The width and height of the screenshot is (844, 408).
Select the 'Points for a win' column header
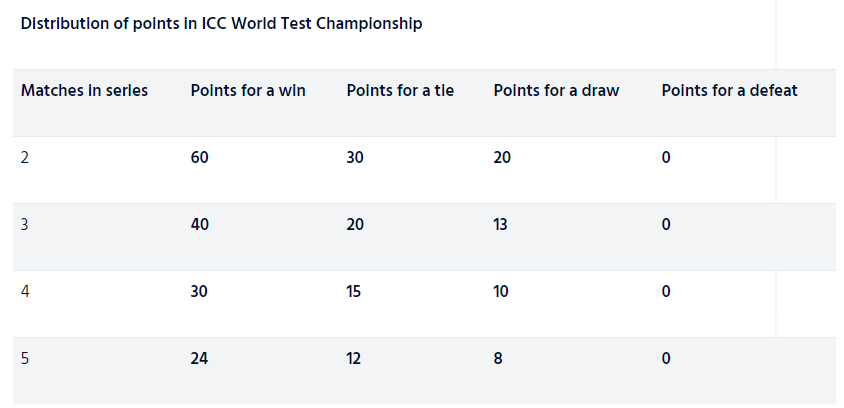pos(248,90)
